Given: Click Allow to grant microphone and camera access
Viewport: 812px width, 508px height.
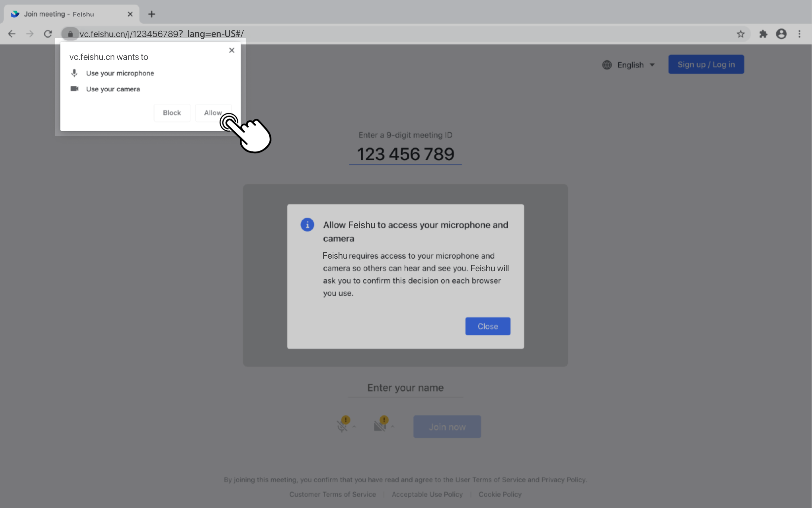Looking at the screenshot, I should click(213, 112).
